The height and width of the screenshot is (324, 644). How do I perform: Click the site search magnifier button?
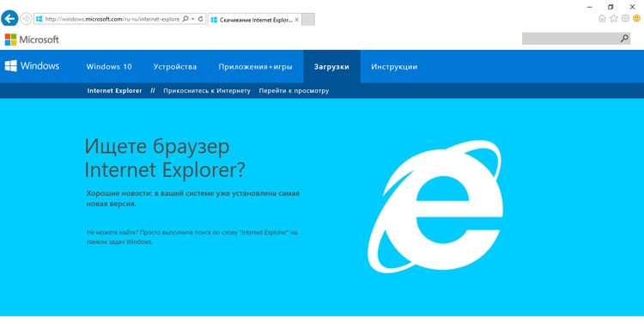click(x=624, y=39)
